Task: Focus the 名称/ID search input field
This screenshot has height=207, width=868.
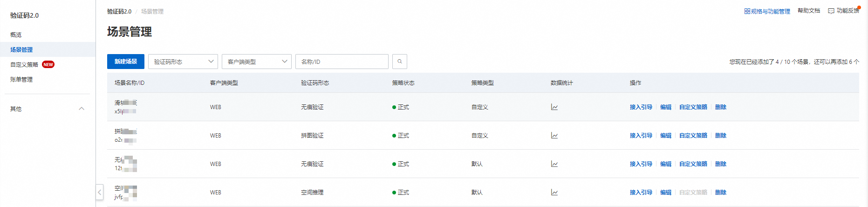Action: 342,62
